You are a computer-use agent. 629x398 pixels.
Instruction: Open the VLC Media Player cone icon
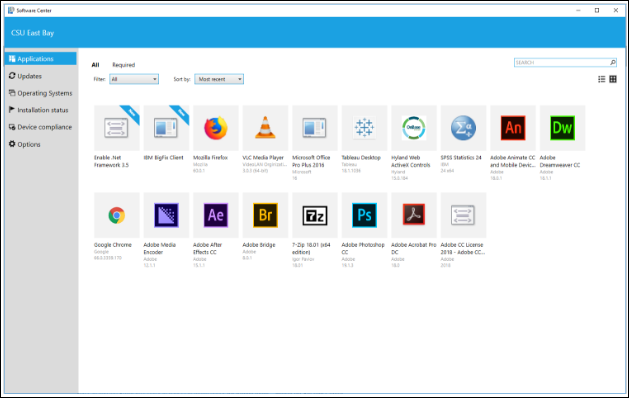(x=265, y=128)
